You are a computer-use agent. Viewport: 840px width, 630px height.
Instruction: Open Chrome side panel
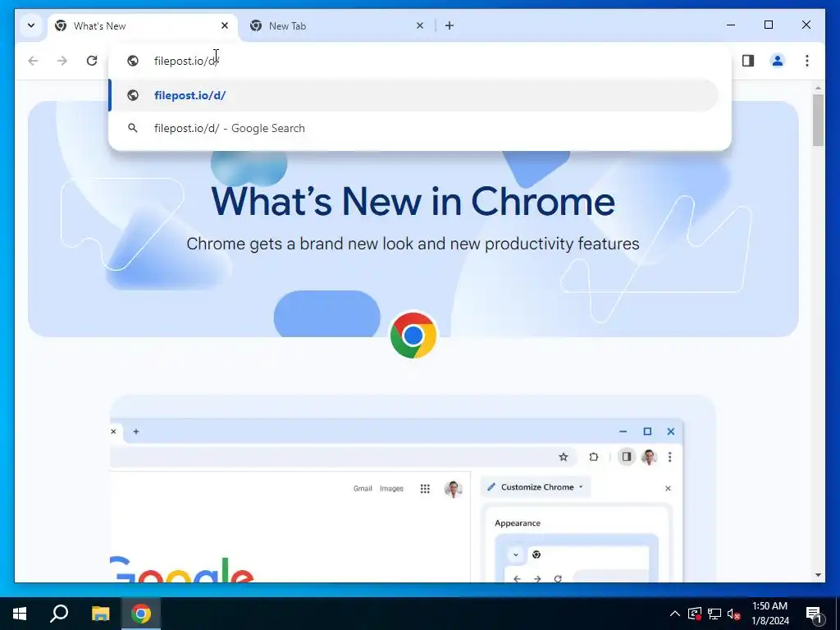(x=748, y=61)
